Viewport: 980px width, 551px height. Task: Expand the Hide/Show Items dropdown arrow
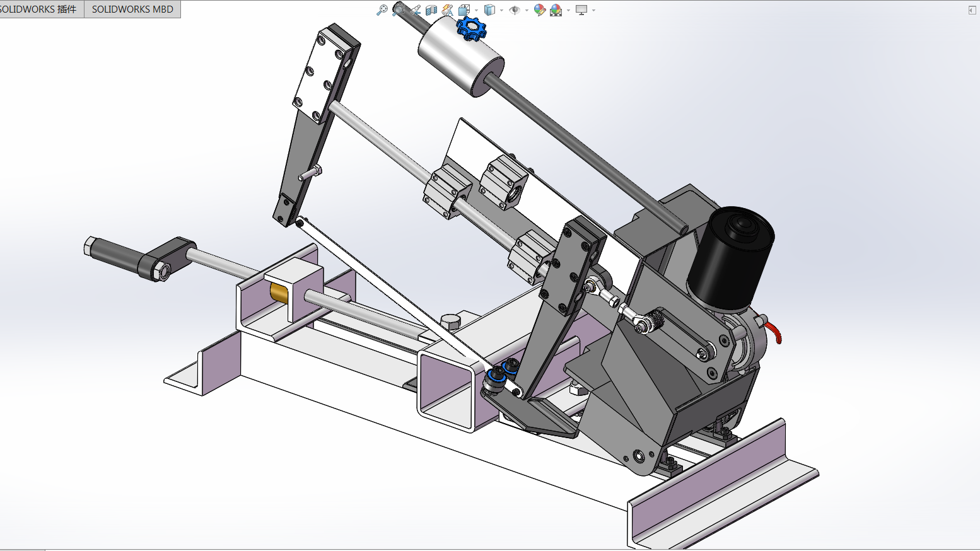pos(527,10)
